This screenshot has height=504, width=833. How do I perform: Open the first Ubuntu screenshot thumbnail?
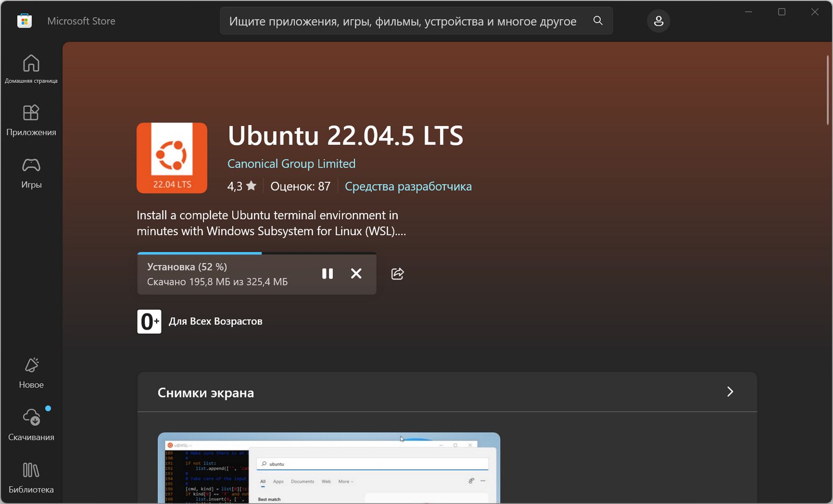coord(328,467)
